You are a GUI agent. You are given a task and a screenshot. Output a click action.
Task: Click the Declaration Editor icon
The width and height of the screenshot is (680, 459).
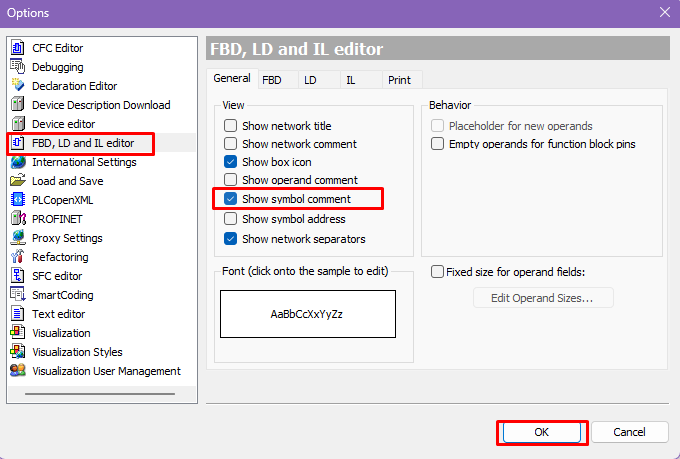[x=17, y=86]
